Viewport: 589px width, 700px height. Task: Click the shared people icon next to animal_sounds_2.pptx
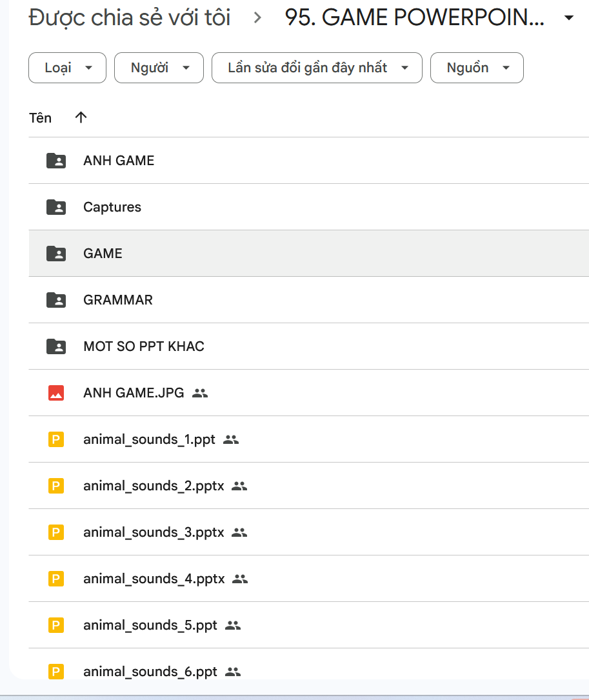point(239,486)
